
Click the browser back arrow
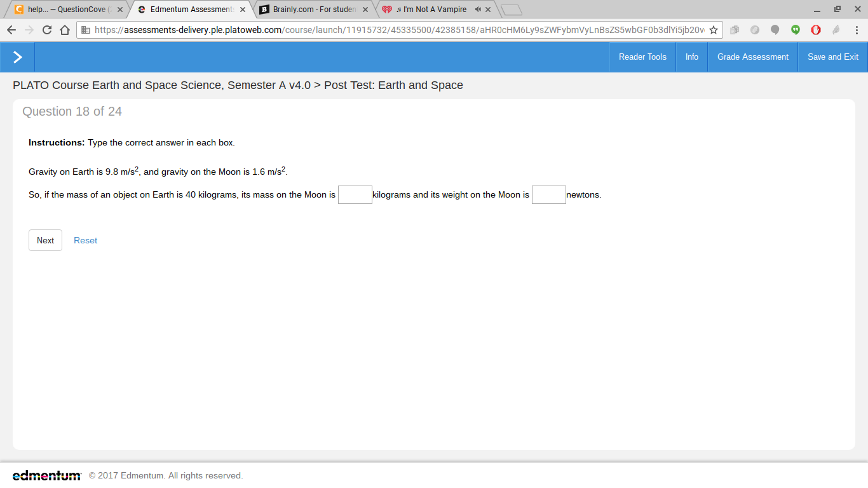(x=11, y=30)
